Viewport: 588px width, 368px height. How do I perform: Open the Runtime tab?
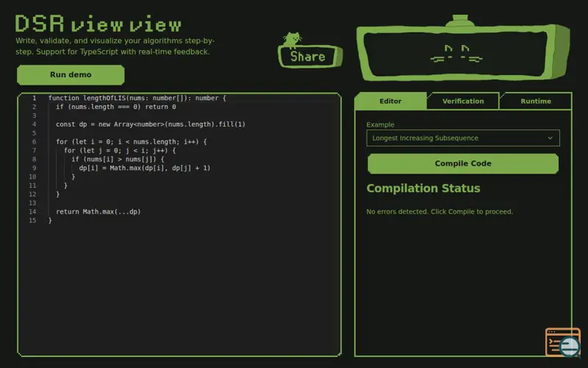click(x=536, y=101)
